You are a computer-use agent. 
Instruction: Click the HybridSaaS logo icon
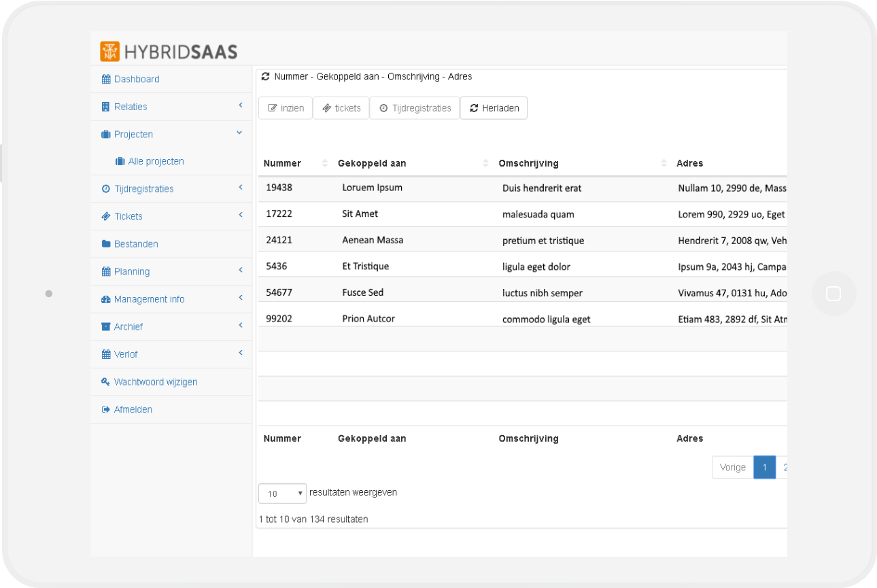tap(109, 52)
